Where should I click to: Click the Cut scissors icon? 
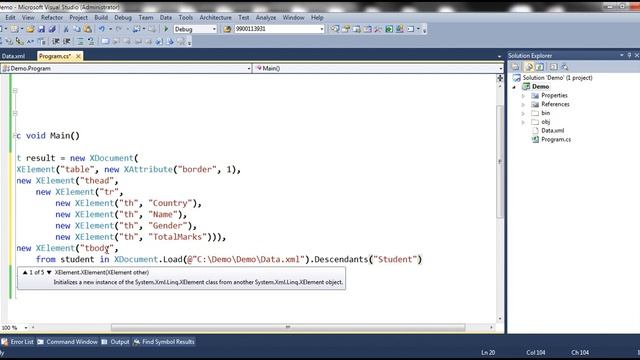coord(66,29)
